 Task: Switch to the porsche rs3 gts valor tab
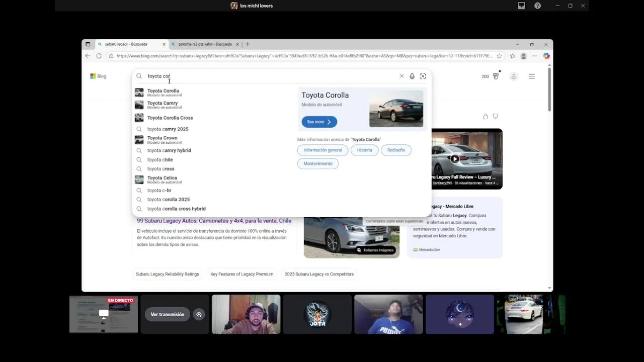pos(205,44)
